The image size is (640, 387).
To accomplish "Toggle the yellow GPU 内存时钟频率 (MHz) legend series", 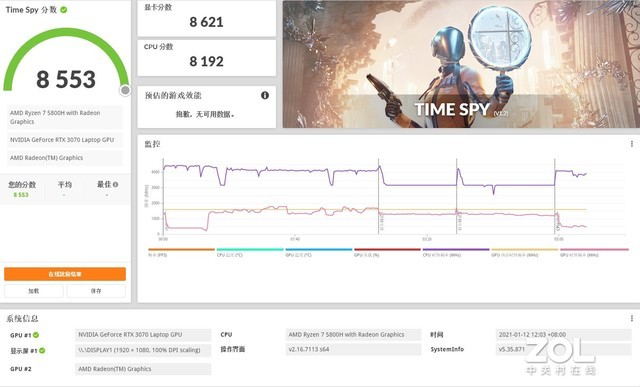I will pyautogui.click(x=524, y=252).
